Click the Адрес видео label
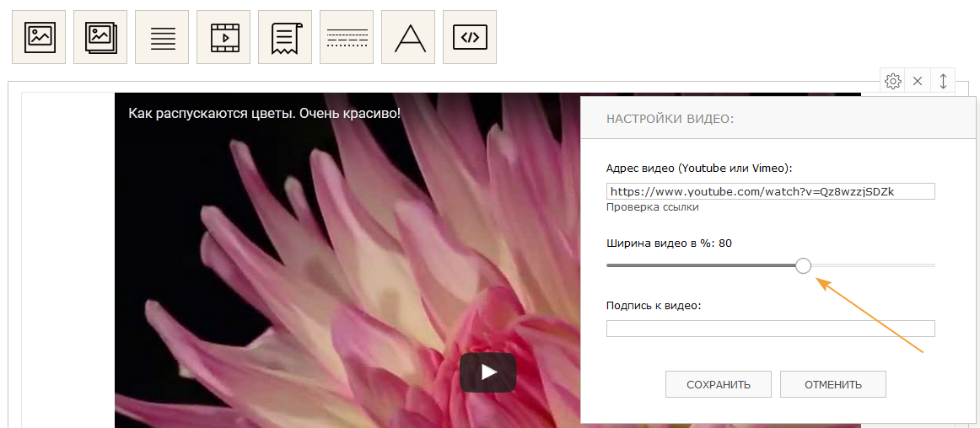980x428 pixels. [699, 168]
